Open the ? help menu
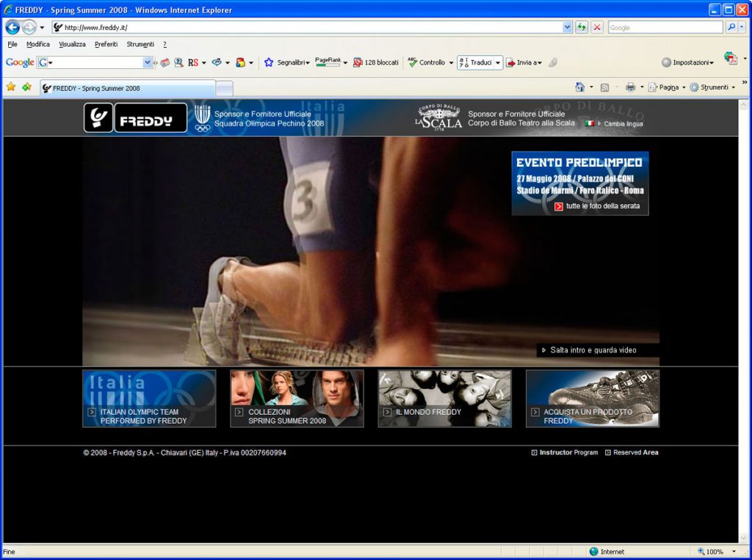Image resolution: width=752 pixels, height=560 pixels. pyautogui.click(x=164, y=44)
